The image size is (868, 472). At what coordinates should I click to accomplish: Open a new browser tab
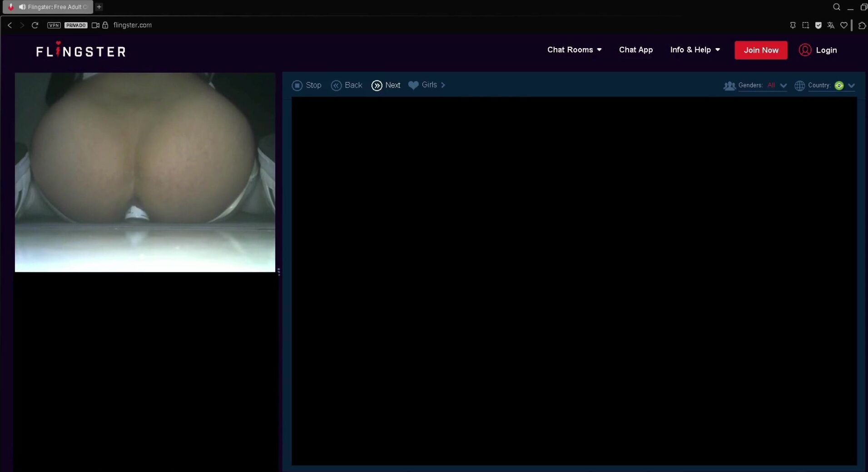[x=99, y=7]
